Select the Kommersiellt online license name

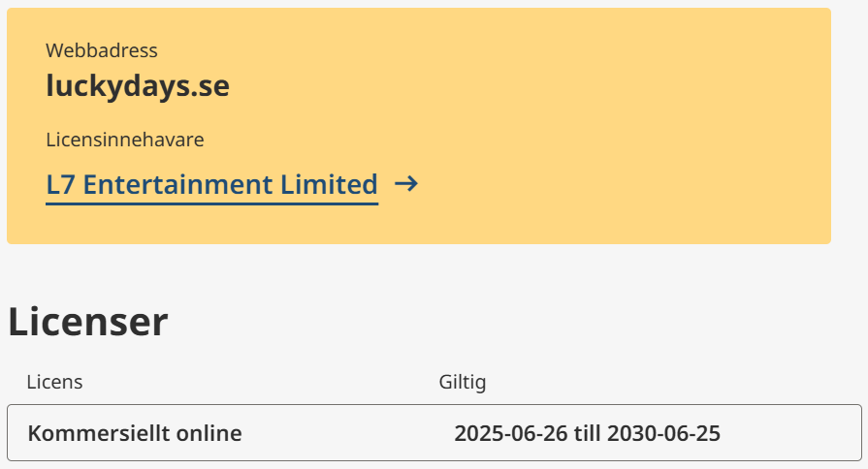(135, 433)
